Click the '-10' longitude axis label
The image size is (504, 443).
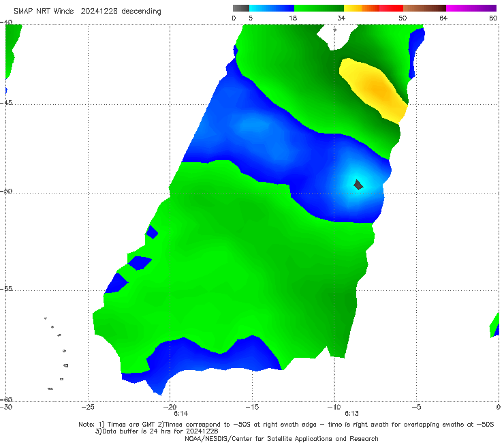click(334, 407)
